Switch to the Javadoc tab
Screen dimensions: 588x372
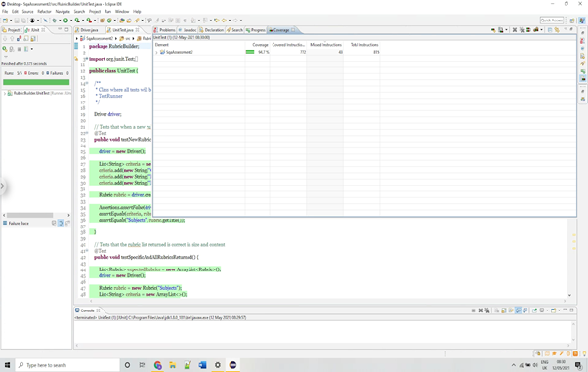pos(188,30)
